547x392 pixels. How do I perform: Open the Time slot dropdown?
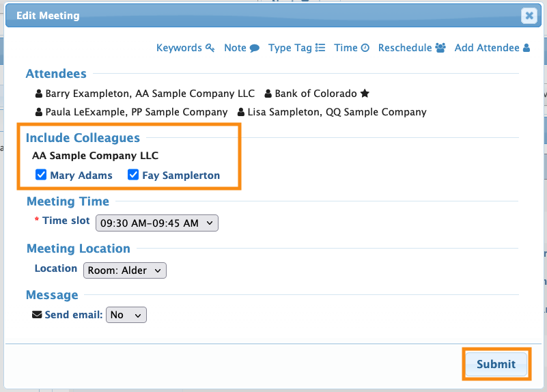[156, 223]
